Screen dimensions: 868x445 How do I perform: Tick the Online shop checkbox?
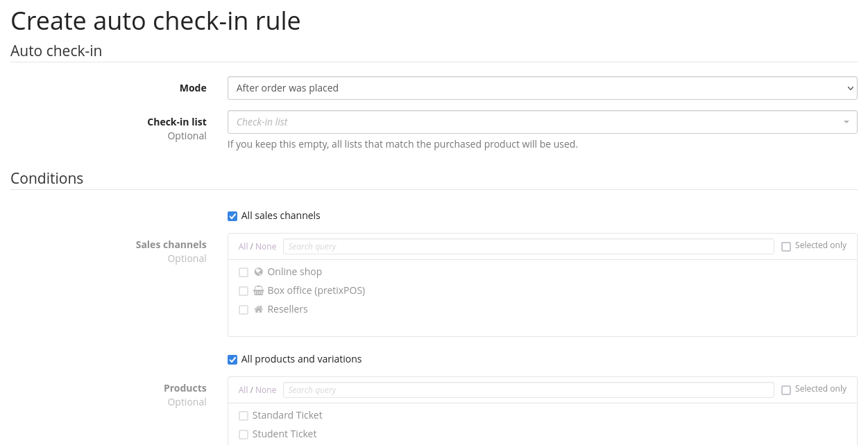pyautogui.click(x=244, y=272)
